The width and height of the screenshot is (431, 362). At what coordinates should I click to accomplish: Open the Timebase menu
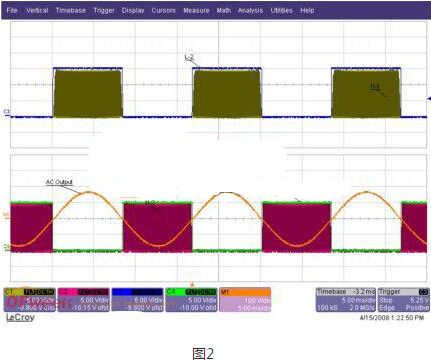[71, 10]
